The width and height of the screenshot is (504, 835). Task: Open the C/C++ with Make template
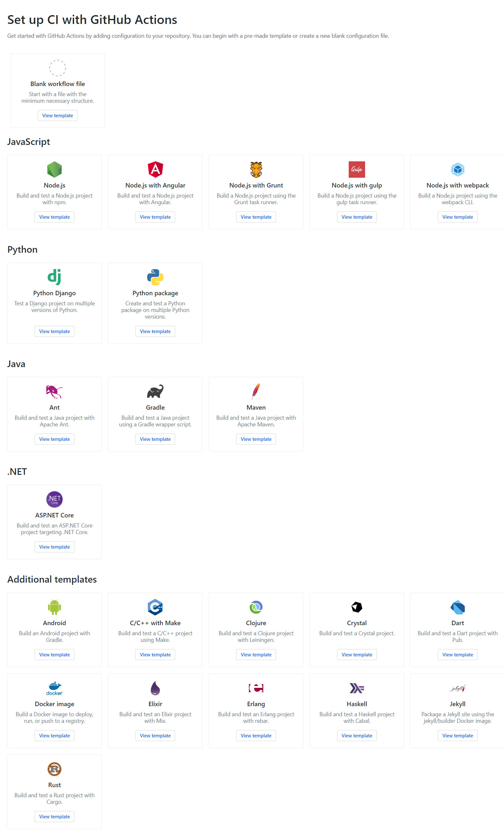[x=156, y=655]
